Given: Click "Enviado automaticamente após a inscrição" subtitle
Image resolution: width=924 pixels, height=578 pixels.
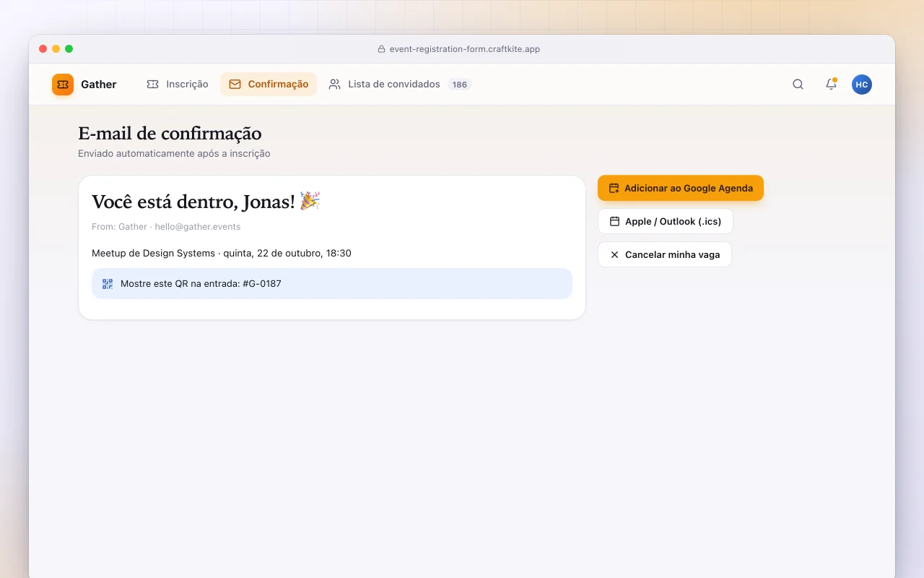Looking at the screenshot, I should [174, 154].
